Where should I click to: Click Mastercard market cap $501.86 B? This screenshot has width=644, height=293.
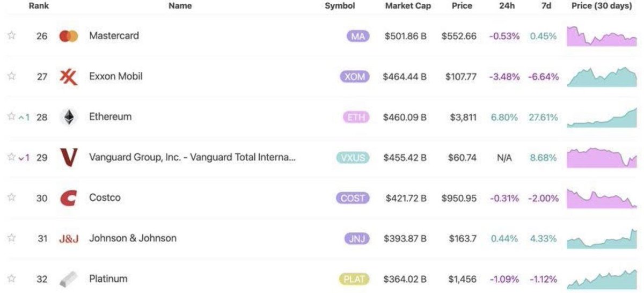pyautogui.click(x=406, y=36)
